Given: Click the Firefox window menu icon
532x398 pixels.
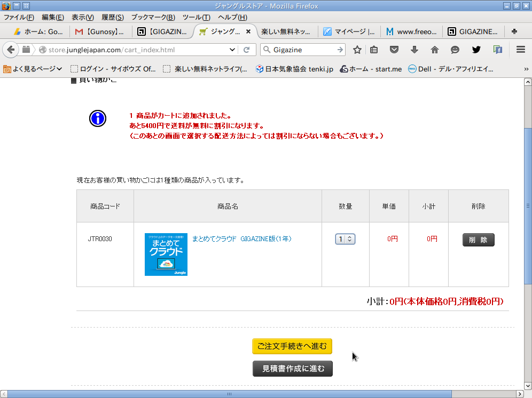Looking at the screenshot, I should (6, 6).
